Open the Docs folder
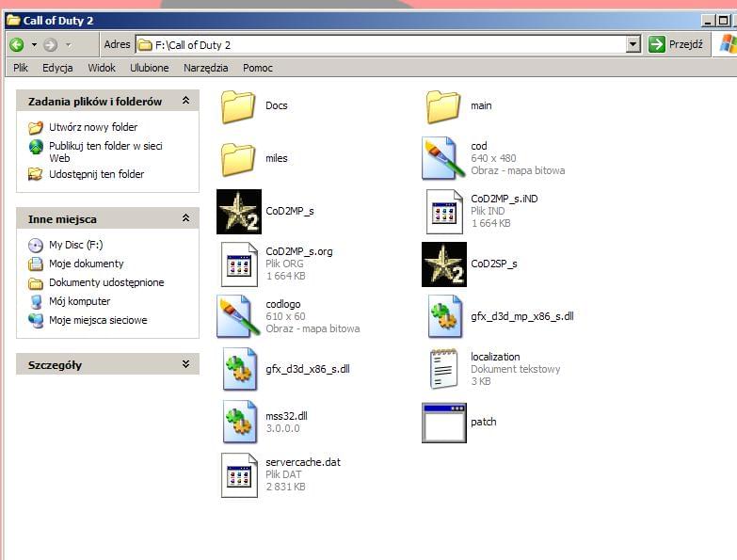737x560 pixels. [238, 106]
